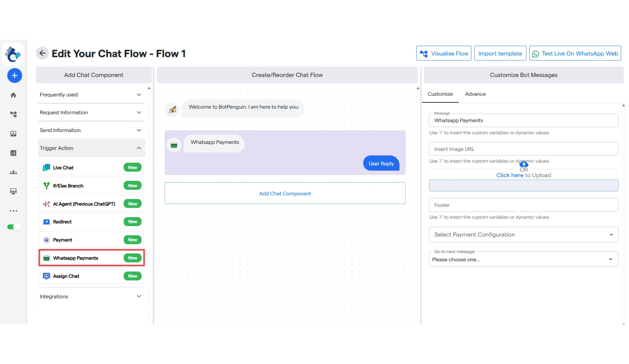Click New badge on Live Chat row
The width and height of the screenshot is (629, 364).
[x=132, y=168]
